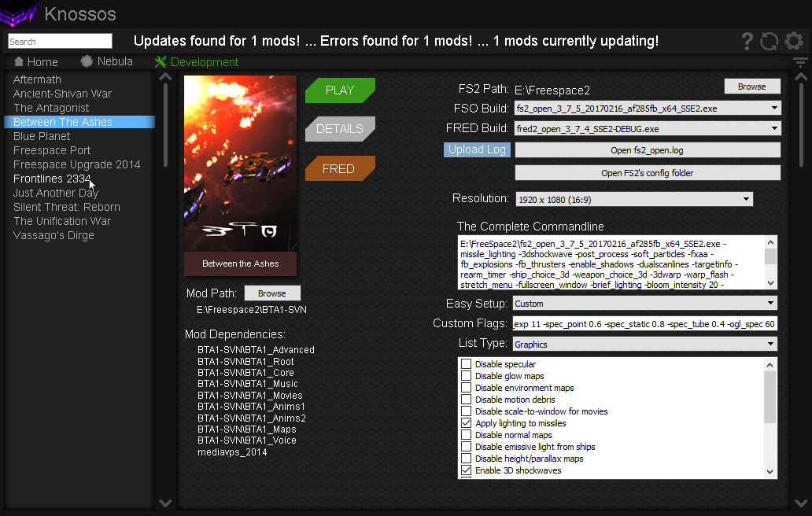Uncheck Apply lighting to missiles
This screenshot has width=812, height=516.
[466, 423]
